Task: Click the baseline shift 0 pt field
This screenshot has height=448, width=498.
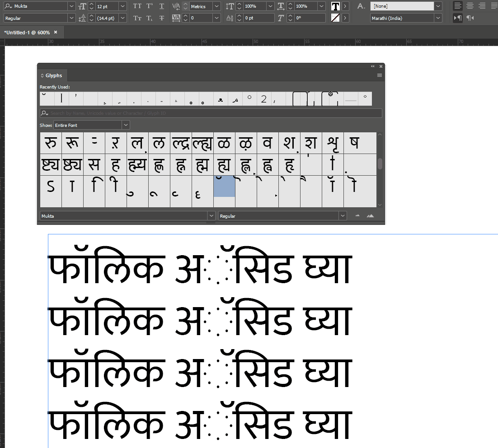Action: pyautogui.click(x=258, y=18)
